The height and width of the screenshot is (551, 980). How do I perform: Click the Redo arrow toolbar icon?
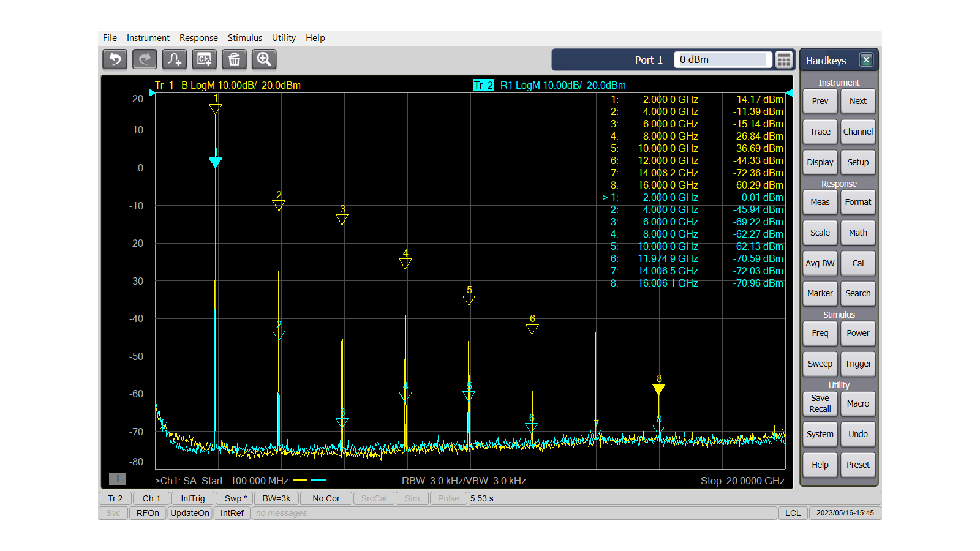click(145, 59)
